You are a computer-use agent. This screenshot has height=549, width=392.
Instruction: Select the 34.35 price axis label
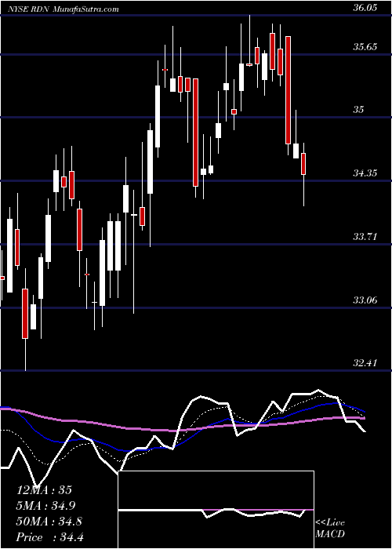(x=365, y=173)
